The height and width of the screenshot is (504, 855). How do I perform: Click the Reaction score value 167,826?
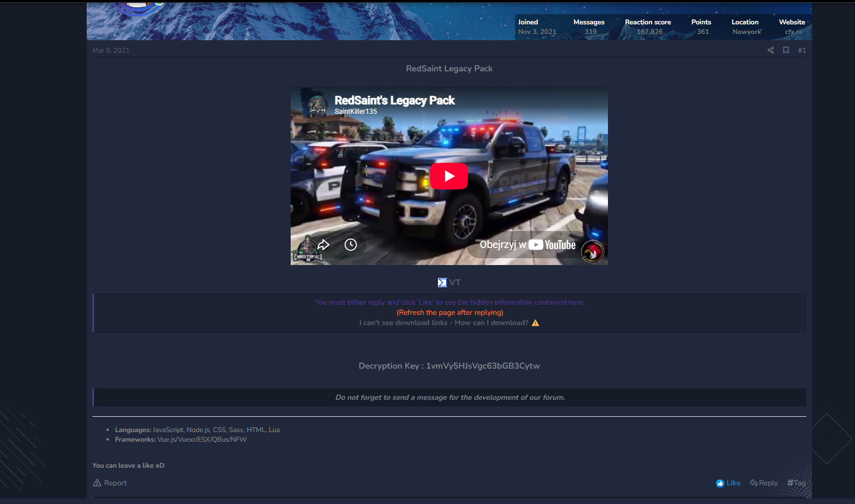pyautogui.click(x=649, y=32)
